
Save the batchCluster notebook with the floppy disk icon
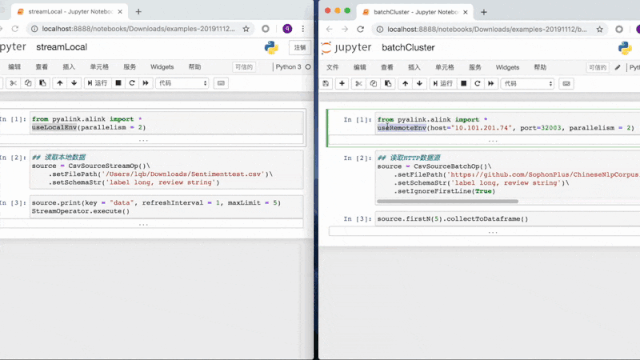(x=326, y=84)
